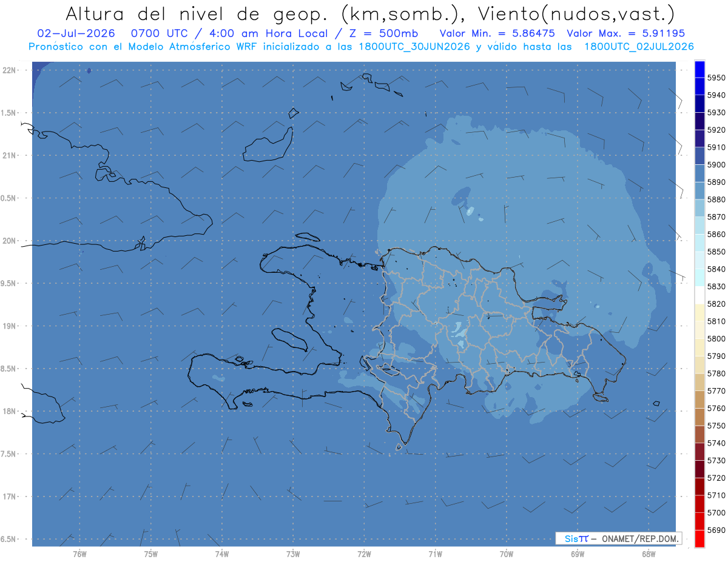The image size is (728, 562).
Task: Click the legend color band between 5760 and 5770
Action: pyautogui.click(x=699, y=400)
